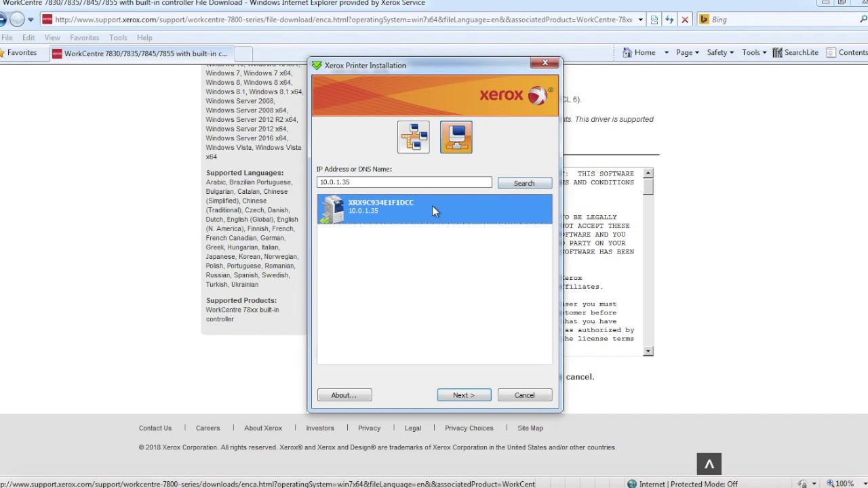
Task: Open the Contact Us footer link
Action: [x=155, y=428]
